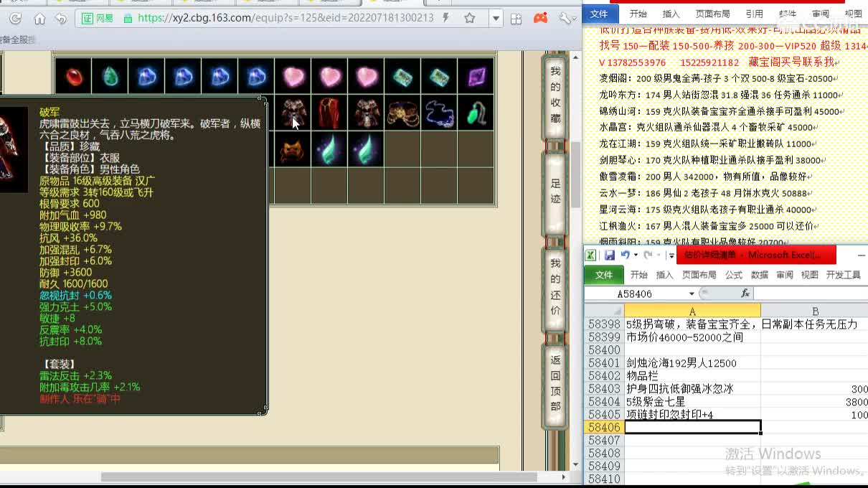This screenshot has height=488, width=868.
Task: Open Excel 文件 green tab
Action: coord(604,275)
